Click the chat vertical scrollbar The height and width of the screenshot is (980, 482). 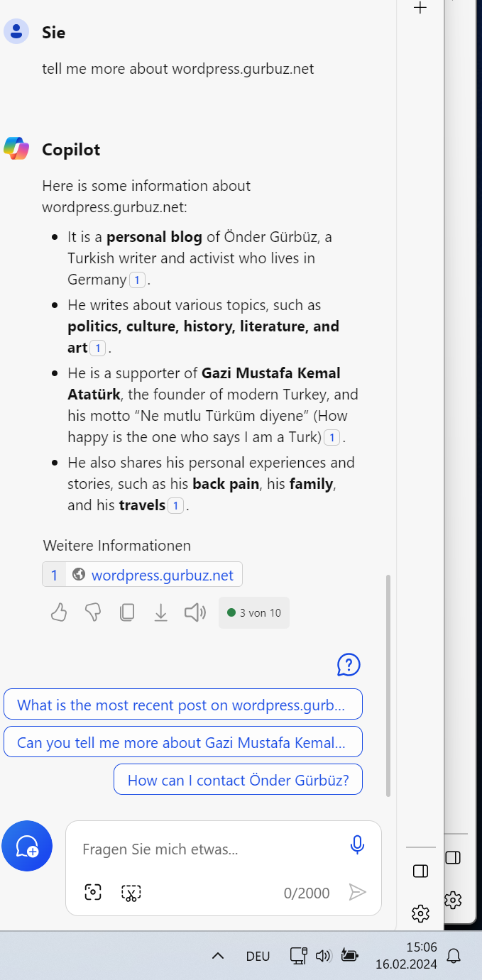coord(388,685)
